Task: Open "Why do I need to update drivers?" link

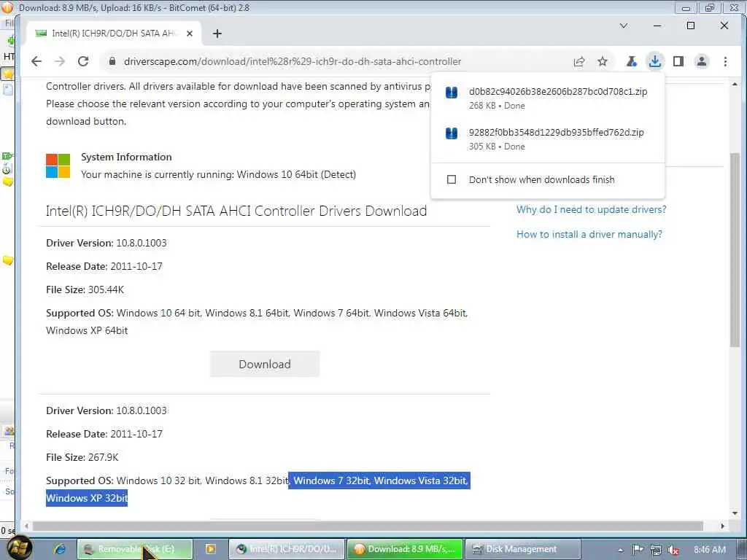Action: (591, 209)
